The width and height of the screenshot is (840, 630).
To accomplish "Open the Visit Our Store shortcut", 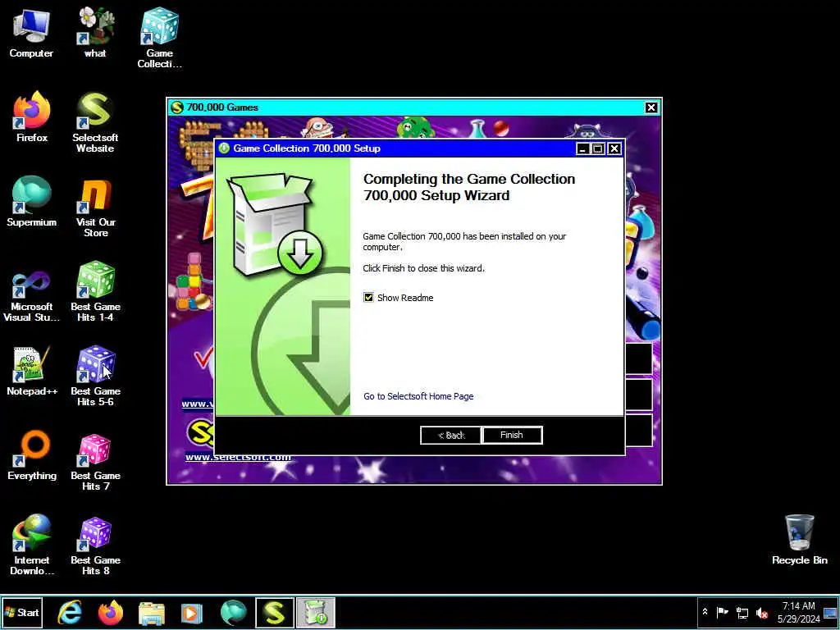I will pyautogui.click(x=95, y=207).
